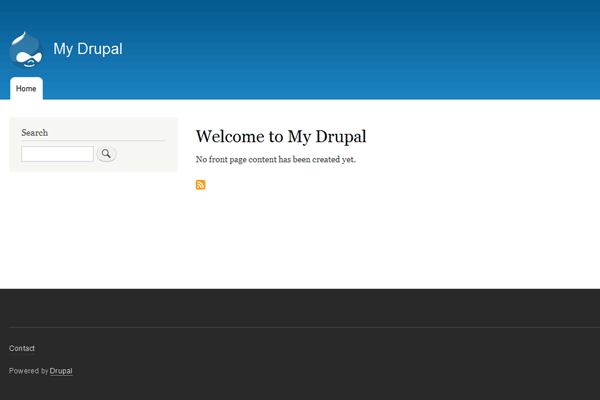The image size is (600, 400).
Task: Click the no front page content message
Action: (275, 160)
